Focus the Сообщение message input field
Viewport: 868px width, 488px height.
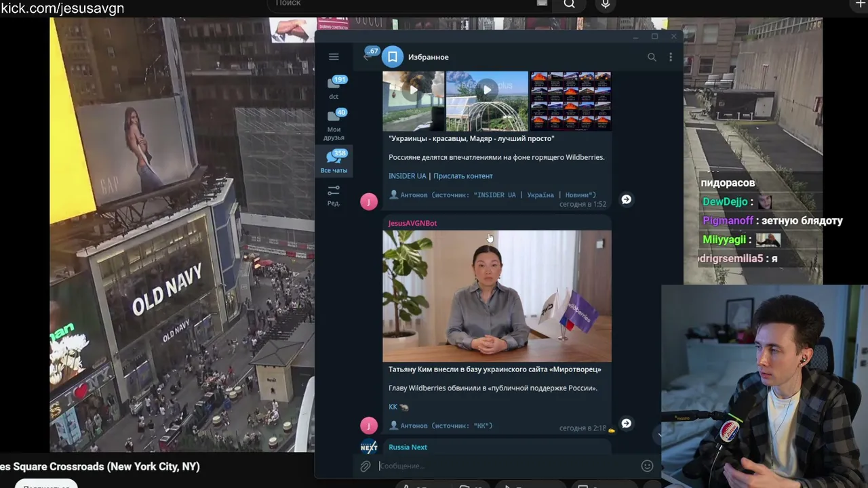(x=507, y=466)
